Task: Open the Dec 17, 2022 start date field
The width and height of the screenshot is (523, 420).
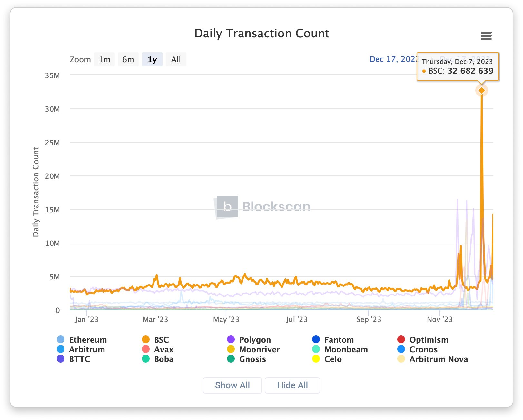Action: pos(393,59)
